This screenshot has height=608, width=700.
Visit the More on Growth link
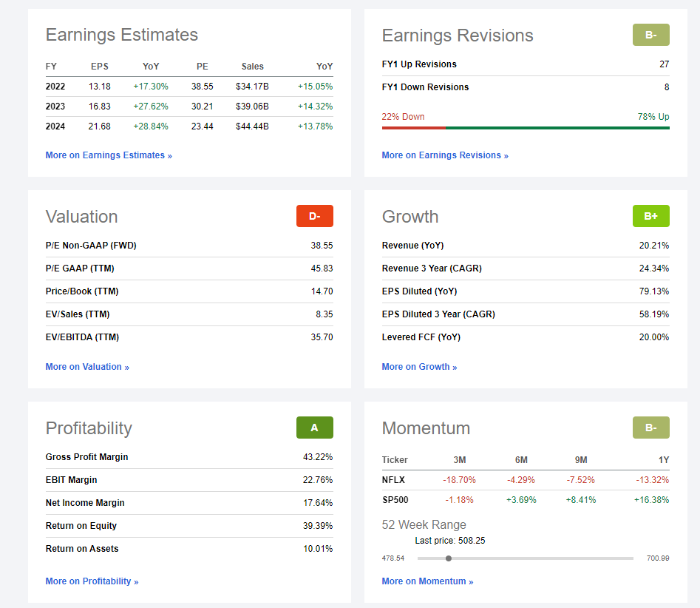point(419,367)
